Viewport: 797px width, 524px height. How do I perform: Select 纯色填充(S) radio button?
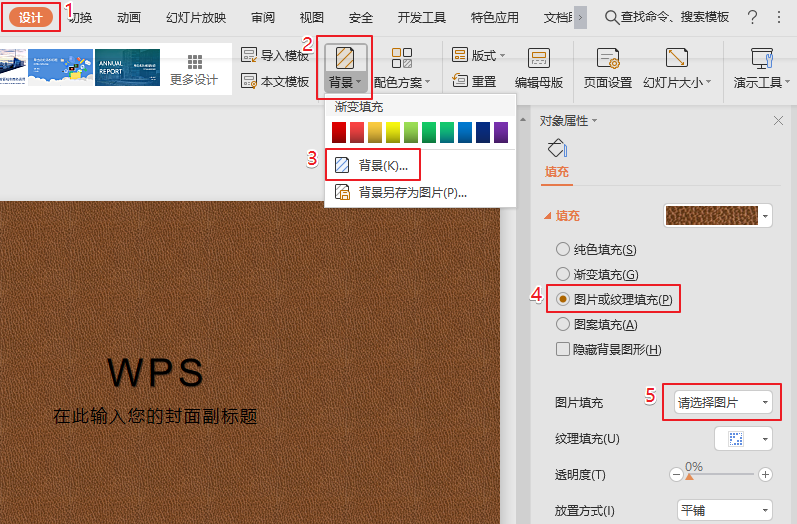[x=563, y=250]
